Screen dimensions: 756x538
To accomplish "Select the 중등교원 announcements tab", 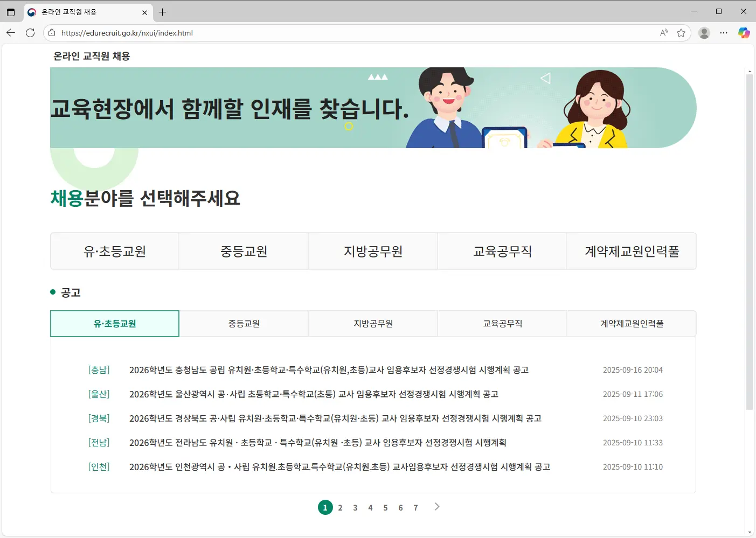I will (244, 324).
